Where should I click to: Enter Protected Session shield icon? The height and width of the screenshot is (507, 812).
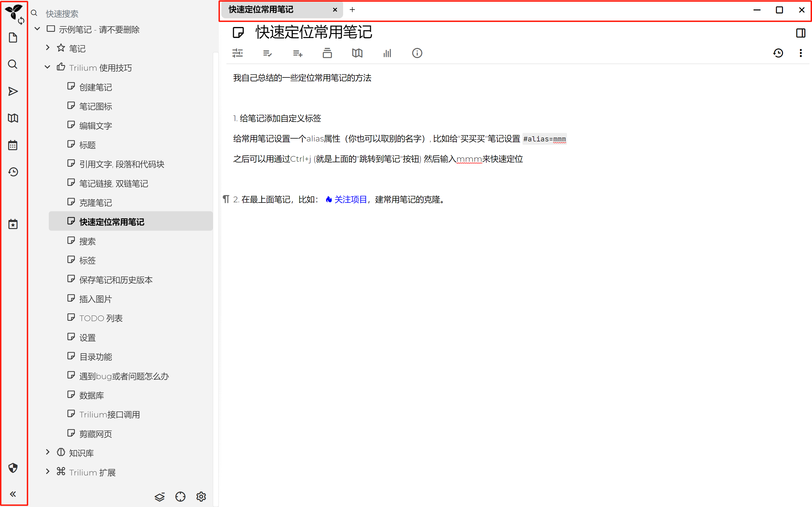point(13,468)
